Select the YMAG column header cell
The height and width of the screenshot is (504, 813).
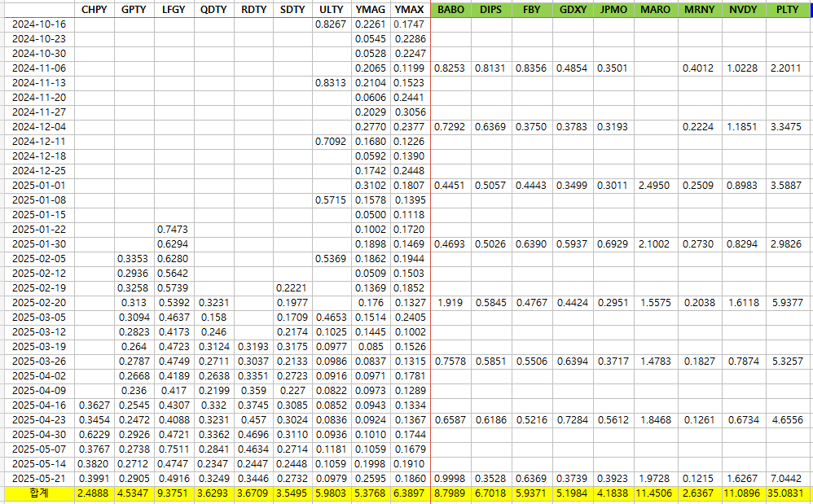click(371, 9)
